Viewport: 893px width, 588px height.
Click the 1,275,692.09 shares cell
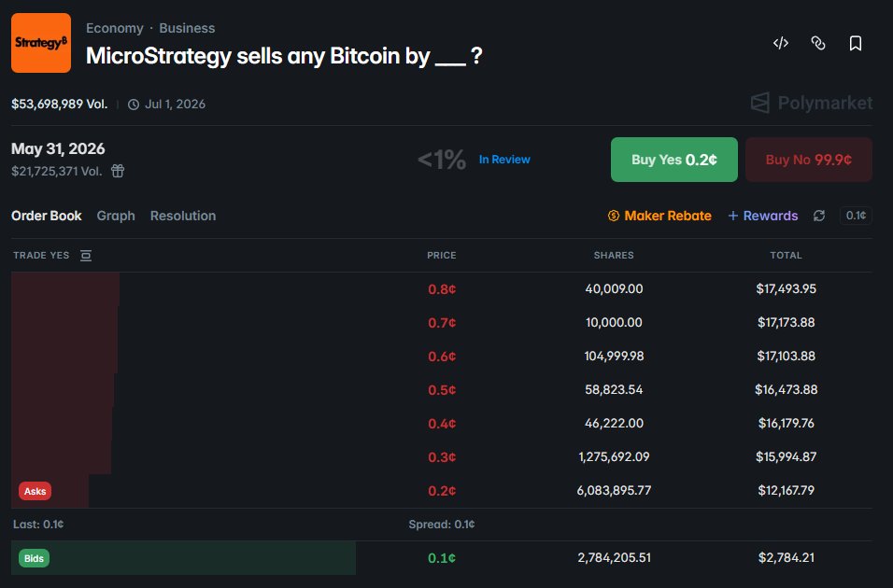coord(614,456)
